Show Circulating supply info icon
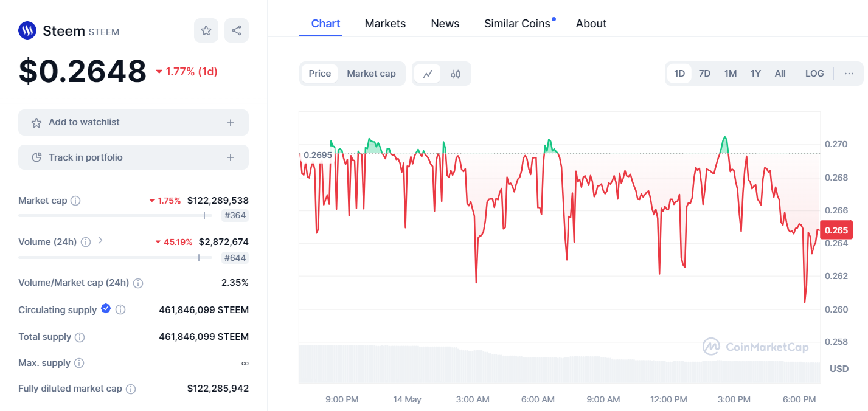 coord(120,310)
